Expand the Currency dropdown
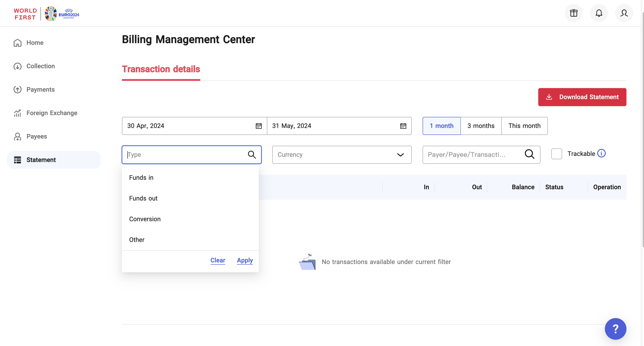This screenshot has height=346, width=644. (x=342, y=155)
